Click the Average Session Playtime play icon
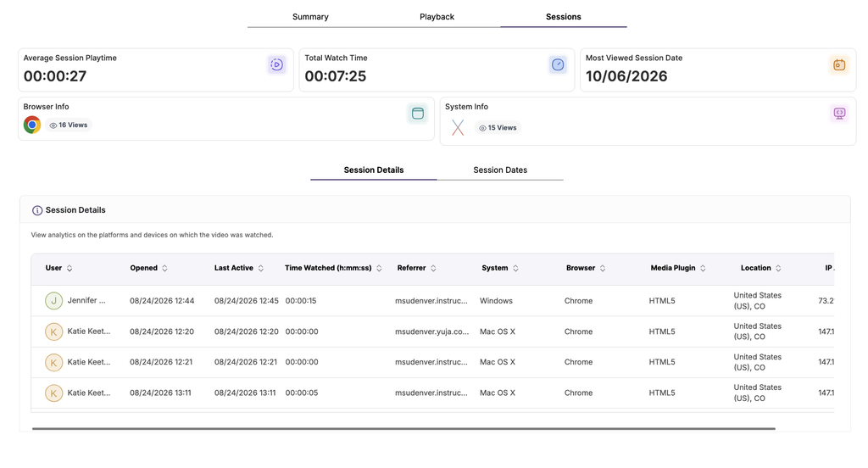 coord(277,64)
